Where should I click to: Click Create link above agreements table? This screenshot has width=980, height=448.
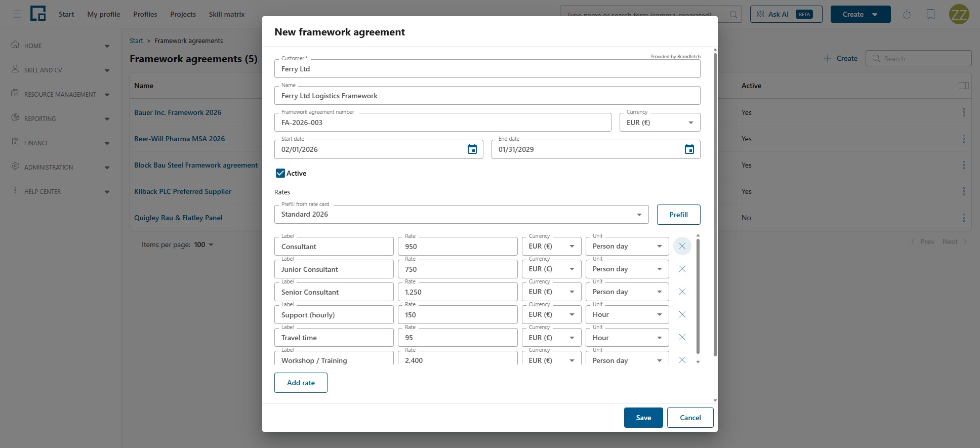(840, 58)
